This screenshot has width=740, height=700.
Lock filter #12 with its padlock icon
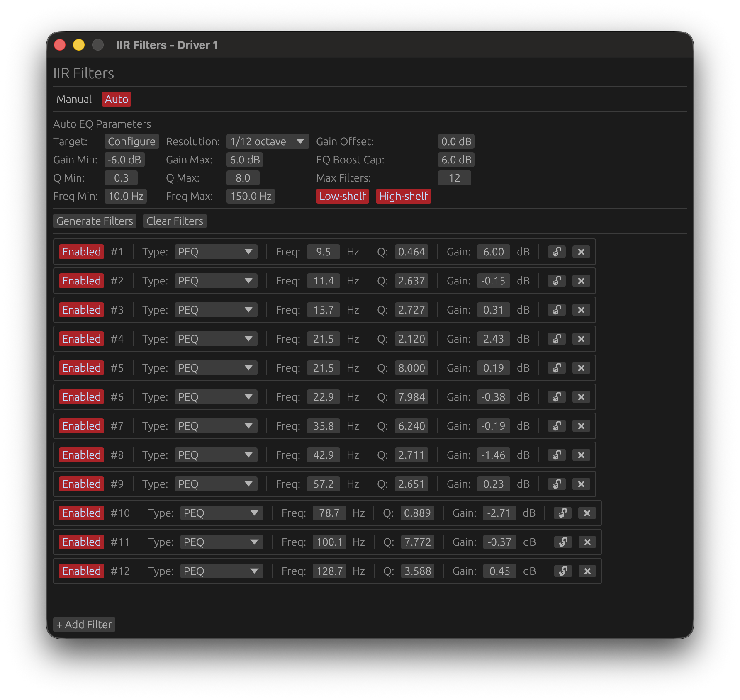(562, 571)
